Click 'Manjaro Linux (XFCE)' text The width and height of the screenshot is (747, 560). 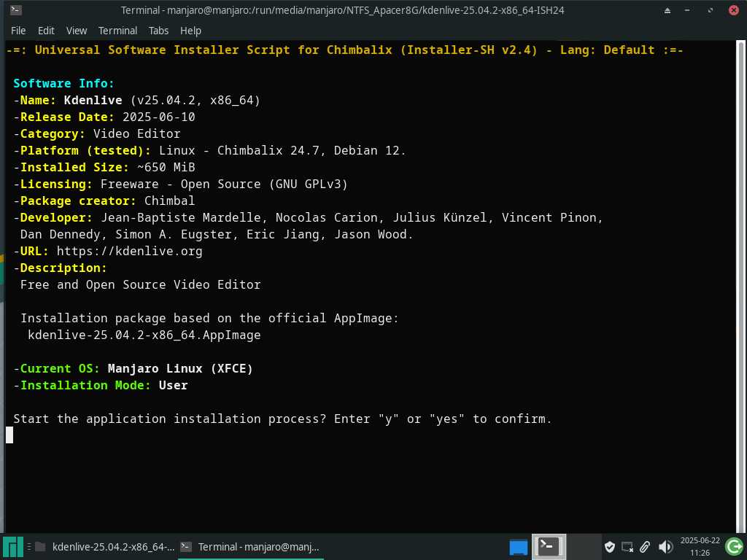180,368
